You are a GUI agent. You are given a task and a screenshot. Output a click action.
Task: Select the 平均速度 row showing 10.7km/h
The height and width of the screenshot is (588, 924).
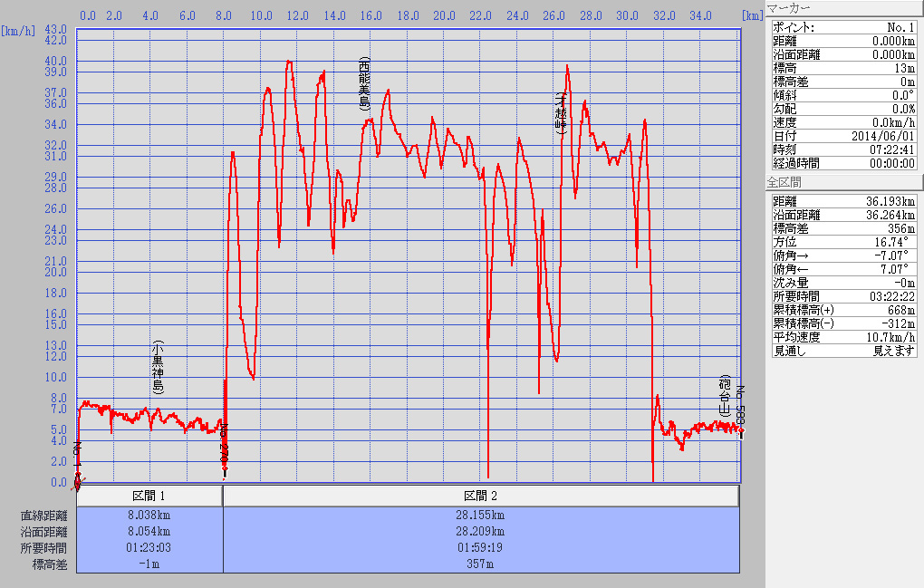tap(844, 337)
